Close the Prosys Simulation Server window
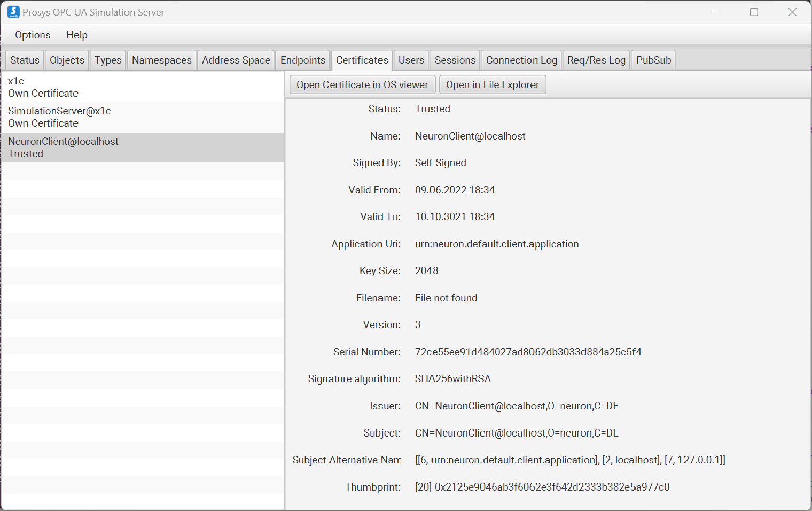 tap(792, 12)
